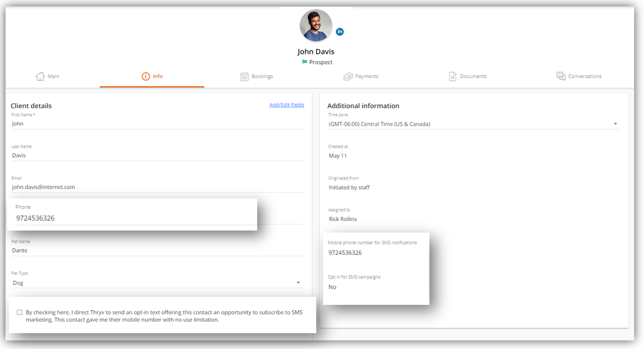Click the Conversations chat bubbles icon
644x349 pixels.
(x=561, y=76)
